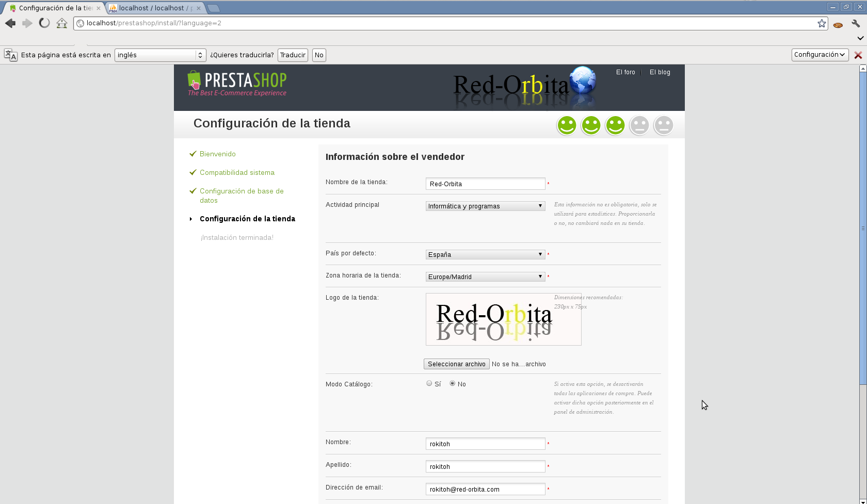Viewport: 867px width, 504px height.
Task: Click the reload page icon
Action: 44,23
